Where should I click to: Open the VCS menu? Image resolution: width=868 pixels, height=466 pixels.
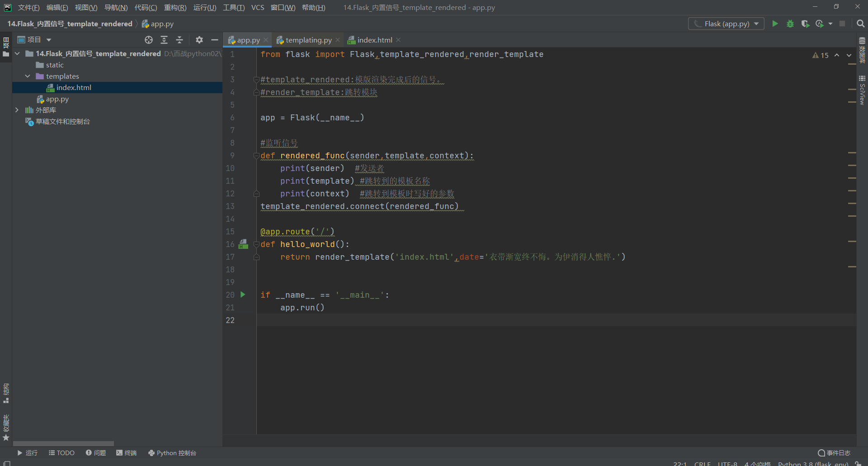click(x=258, y=7)
